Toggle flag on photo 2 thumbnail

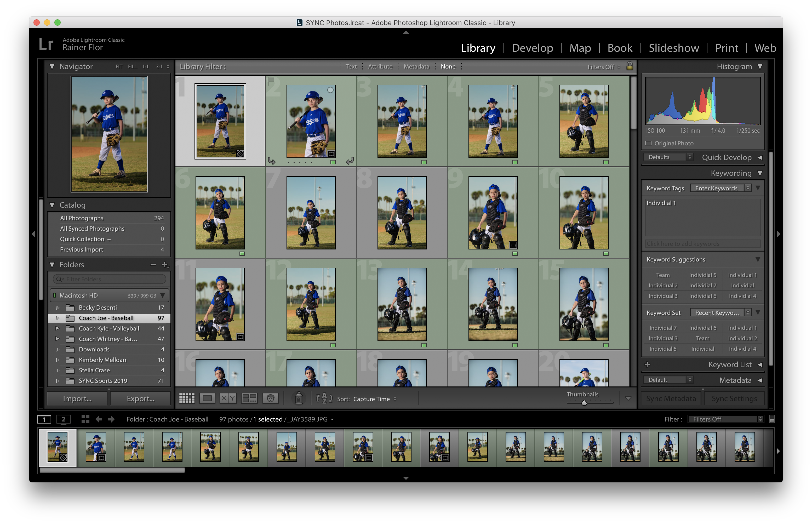(x=271, y=81)
